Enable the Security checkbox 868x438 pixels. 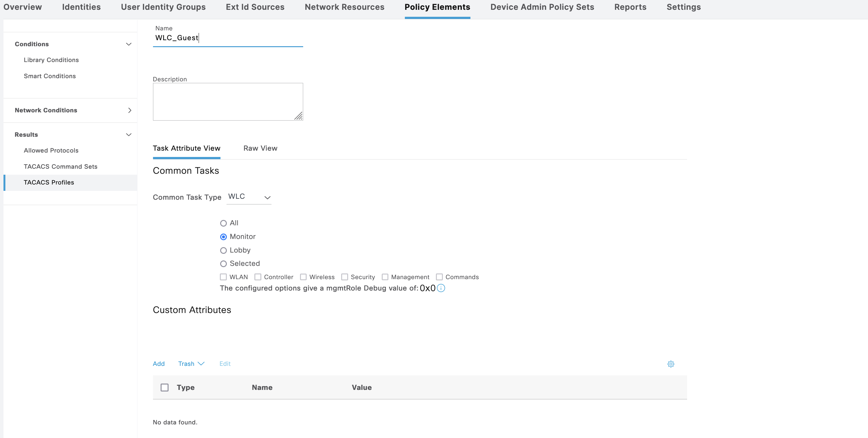pos(344,277)
